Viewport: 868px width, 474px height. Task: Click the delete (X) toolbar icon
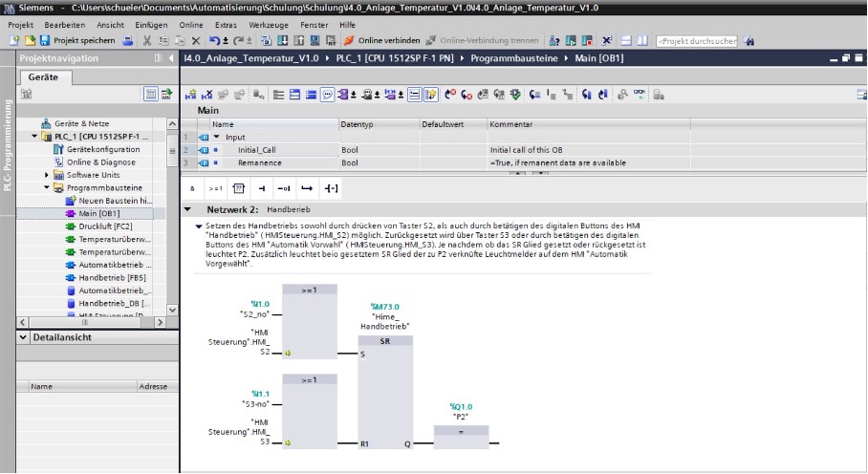[195, 41]
